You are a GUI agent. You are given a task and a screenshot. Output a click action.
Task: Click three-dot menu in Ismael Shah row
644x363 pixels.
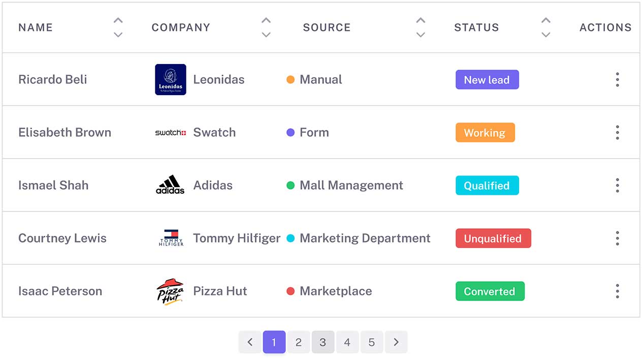click(617, 186)
